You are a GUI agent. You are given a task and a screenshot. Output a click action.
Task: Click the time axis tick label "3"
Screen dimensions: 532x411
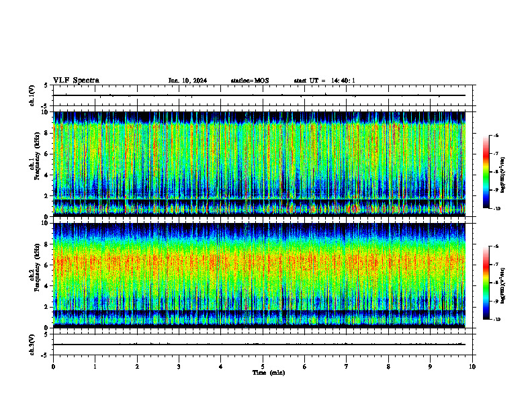pos(179,367)
